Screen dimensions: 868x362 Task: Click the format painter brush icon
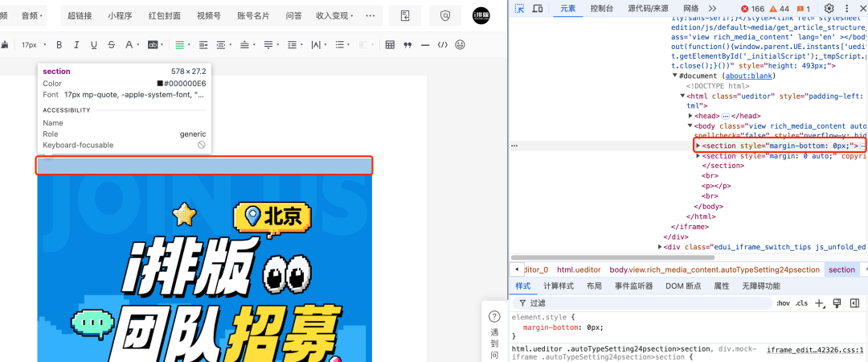[x=5, y=45]
